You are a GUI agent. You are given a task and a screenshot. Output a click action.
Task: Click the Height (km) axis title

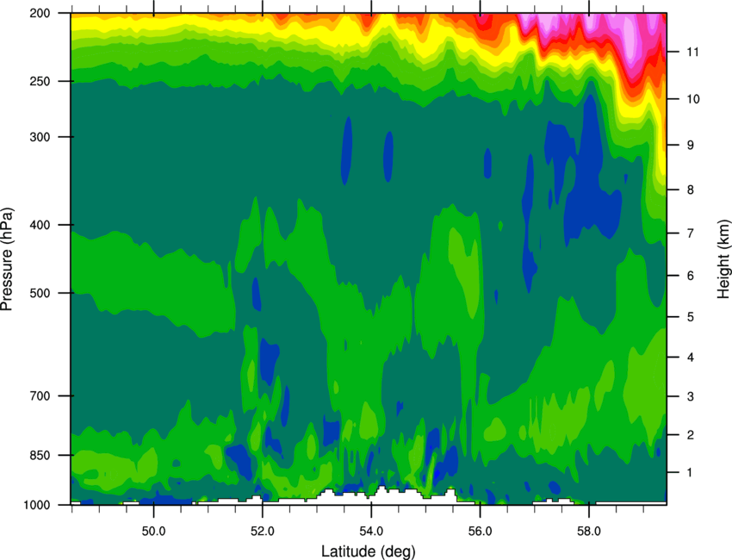pos(723,259)
